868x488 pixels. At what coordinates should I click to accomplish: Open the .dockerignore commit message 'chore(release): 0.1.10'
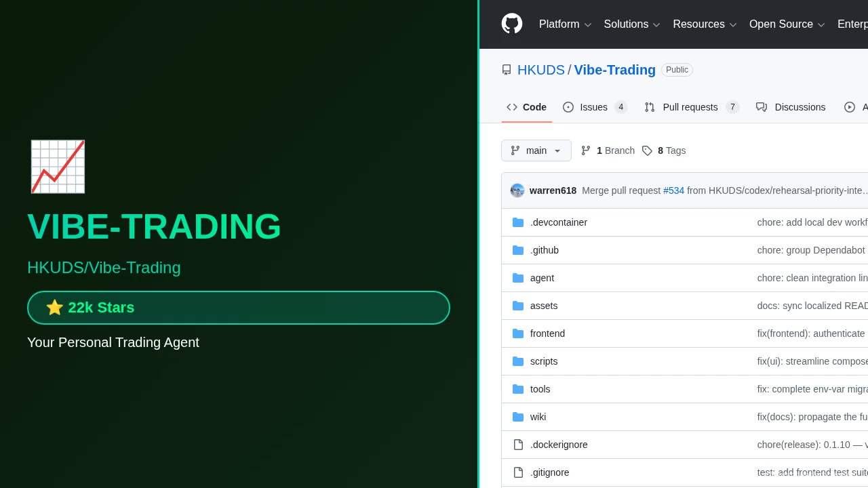point(812,445)
